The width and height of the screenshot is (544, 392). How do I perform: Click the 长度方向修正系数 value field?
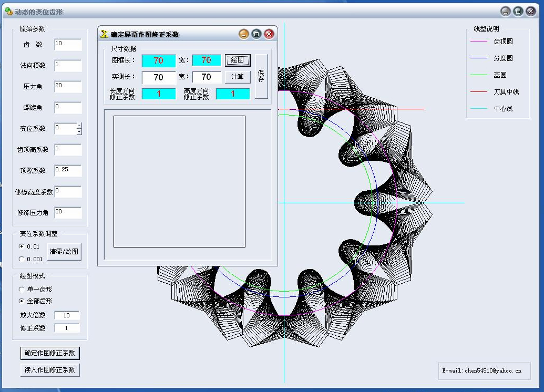pyautogui.click(x=159, y=94)
